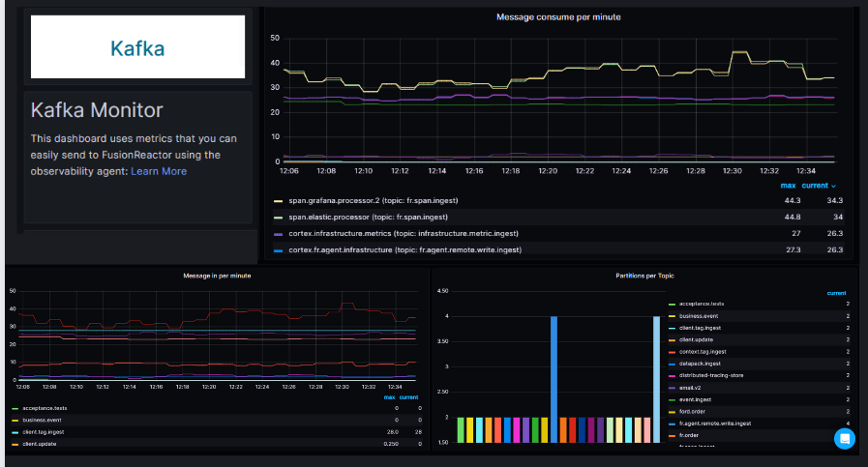Click distributed-tracing-store magenta swatch in Partitions legend
Image resolution: width=868 pixels, height=467 pixels.
[672, 376]
